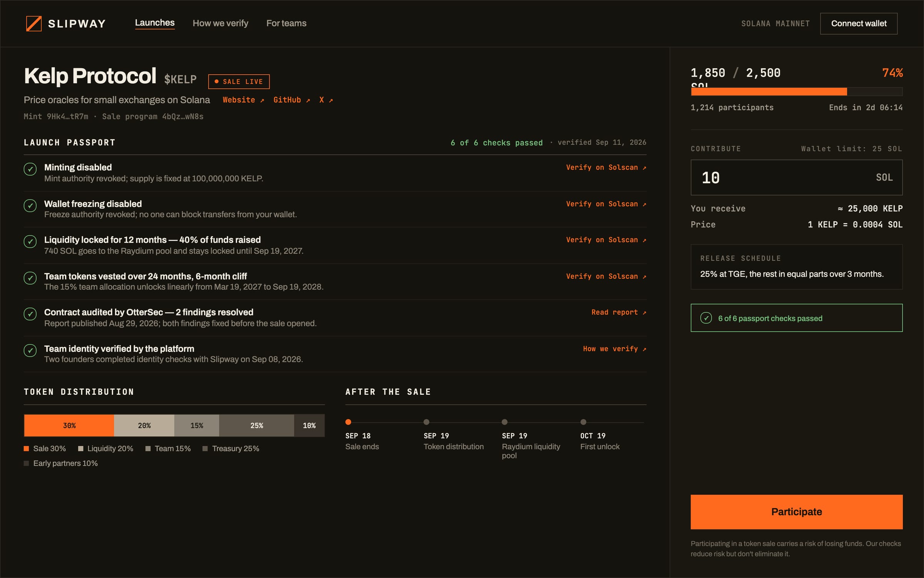The height and width of the screenshot is (578, 924).
Task: Open How we verify link in identity row
Action: (x=614, y=349)
